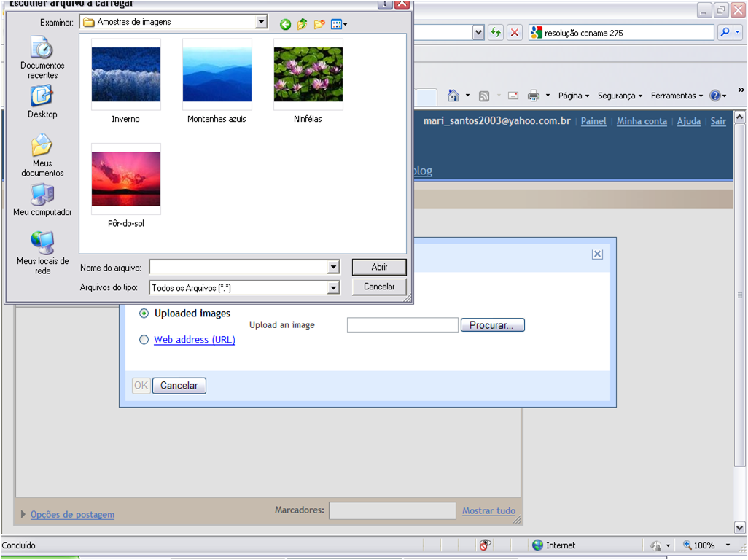Screen dimensions: 748x560
Task: Click the Nome do arquivo input field
Action: click(238, 267)
